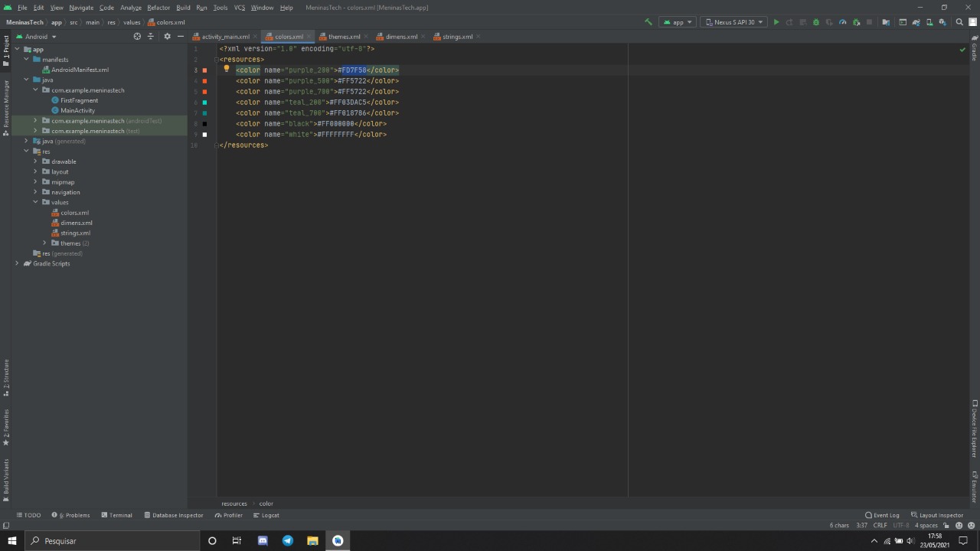The width and height of the screenshot is (980, 551).
Task: Click Collapse All in Project panel
Action: (x=150, y=36)
